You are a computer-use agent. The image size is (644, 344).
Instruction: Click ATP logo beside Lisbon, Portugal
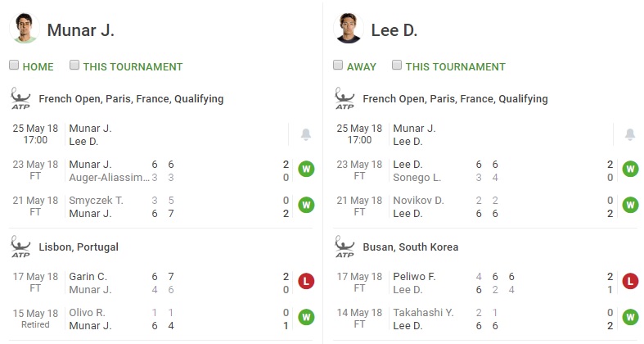point(20,247)
